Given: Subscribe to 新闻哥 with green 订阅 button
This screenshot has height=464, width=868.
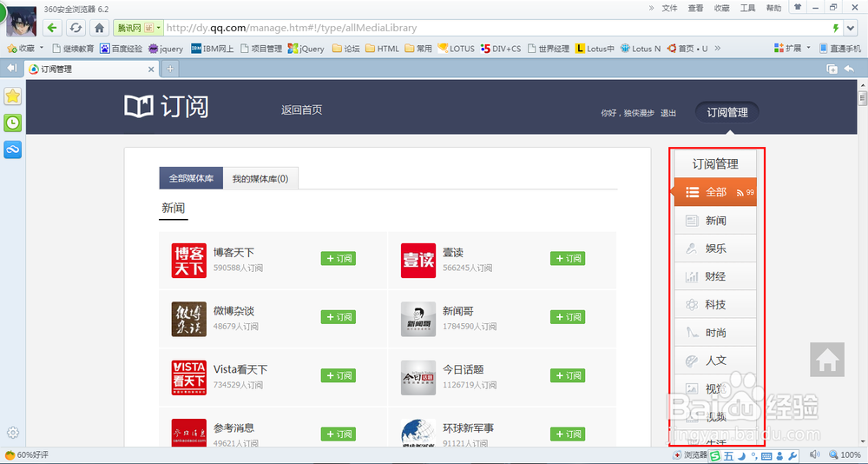Looking at the screenshot, I should tap(568, 317).
